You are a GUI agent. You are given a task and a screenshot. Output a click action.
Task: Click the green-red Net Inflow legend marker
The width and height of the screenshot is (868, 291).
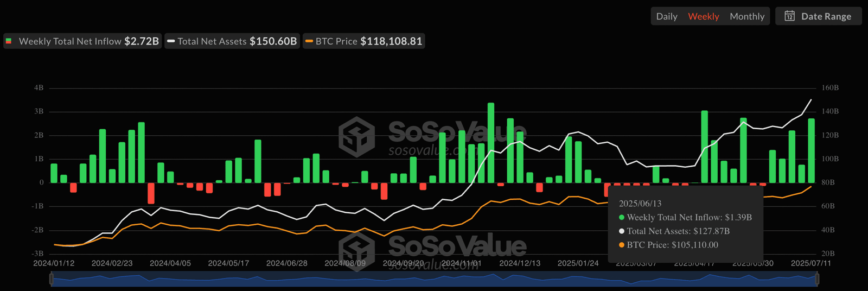(x=9, y=41)
